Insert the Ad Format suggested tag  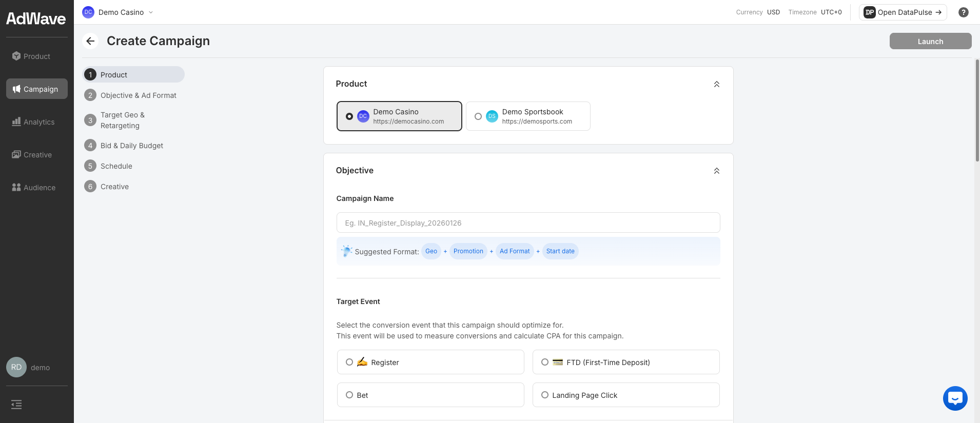click(x=515, y=251)
